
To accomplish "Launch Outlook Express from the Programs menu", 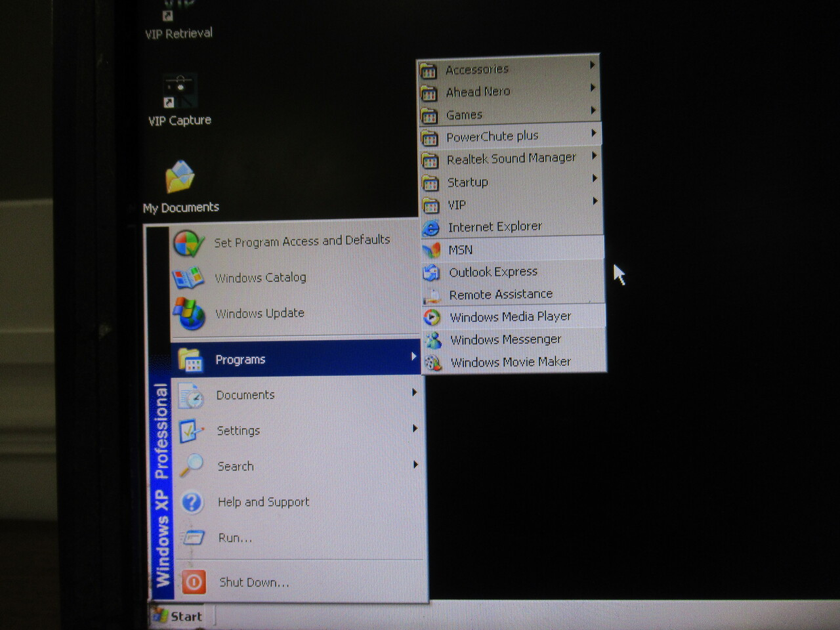I will [x=512, y=272].
